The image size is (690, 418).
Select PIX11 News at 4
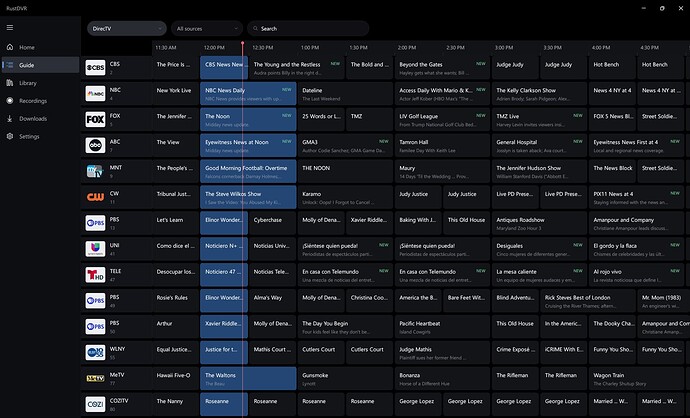(x=636, y=197)
